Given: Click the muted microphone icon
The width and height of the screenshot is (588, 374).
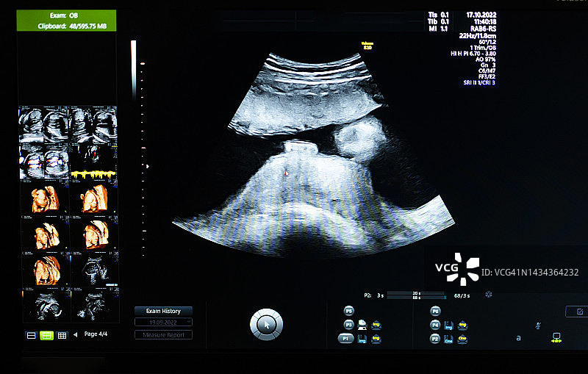Looking at the screenshot, I should (x=538, y=326).
